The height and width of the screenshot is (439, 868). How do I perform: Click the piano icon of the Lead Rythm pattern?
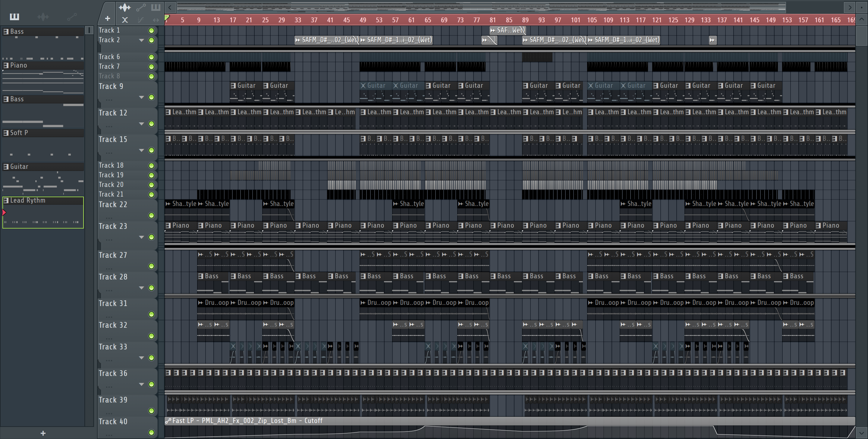6,200
